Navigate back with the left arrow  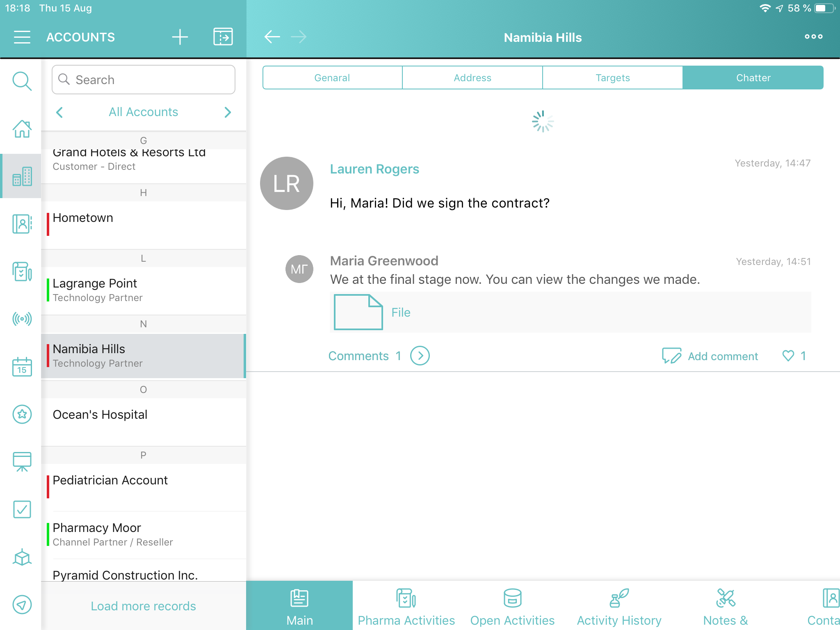click(x=272, y=37)
